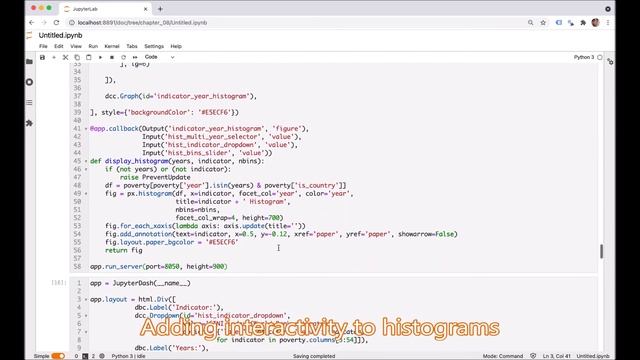Restart the kernel with circular arrow icon

click(x=123, y=58)
